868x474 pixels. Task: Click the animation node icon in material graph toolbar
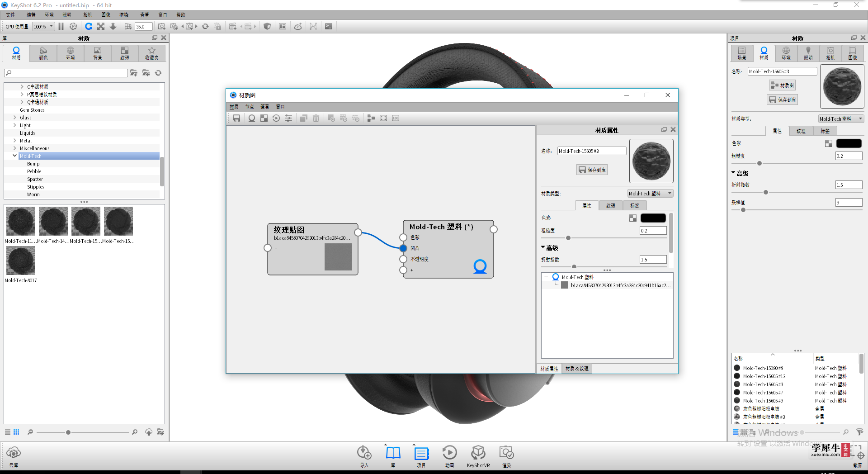(276, 118)
